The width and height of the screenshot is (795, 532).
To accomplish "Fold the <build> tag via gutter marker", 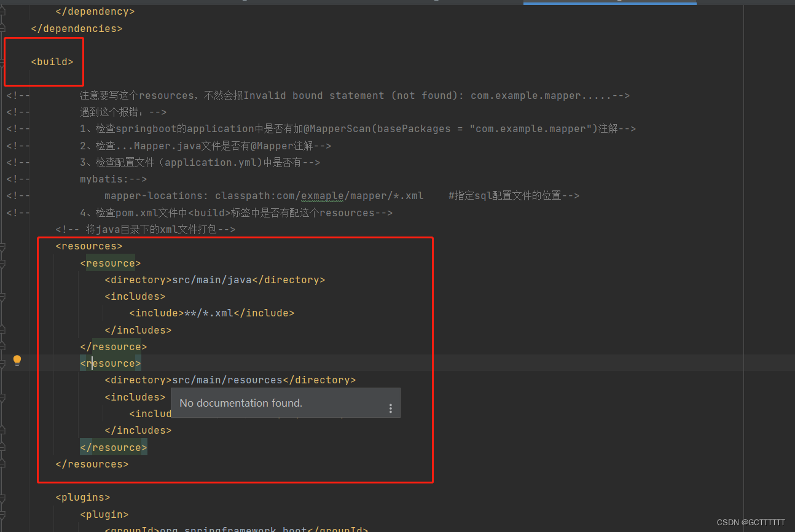I will point(2,62).
